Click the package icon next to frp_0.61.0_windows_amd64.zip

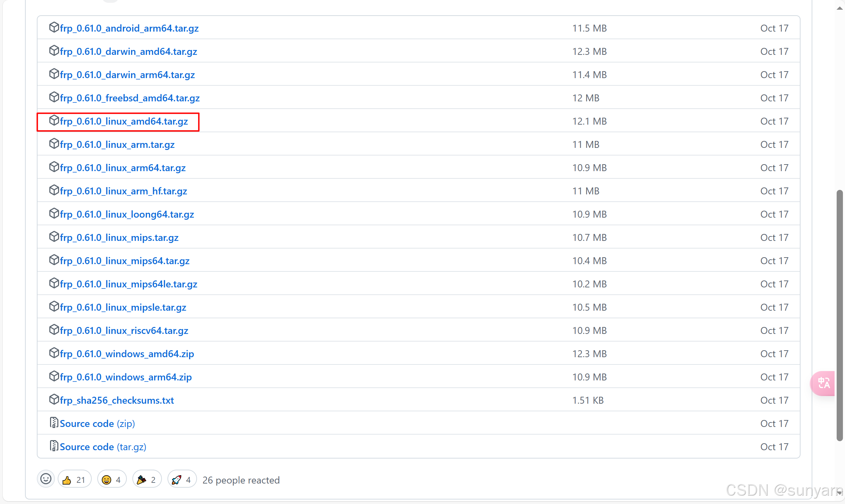click(x=54, y=353)
